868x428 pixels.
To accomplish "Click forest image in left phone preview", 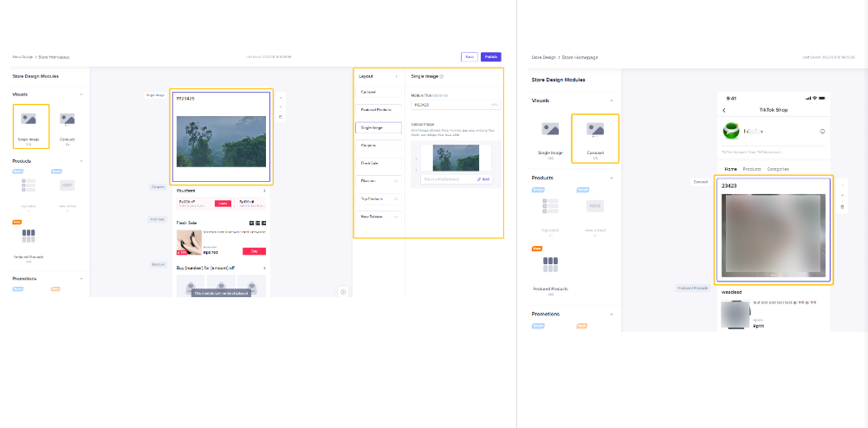I will click(x=221, y=142).
